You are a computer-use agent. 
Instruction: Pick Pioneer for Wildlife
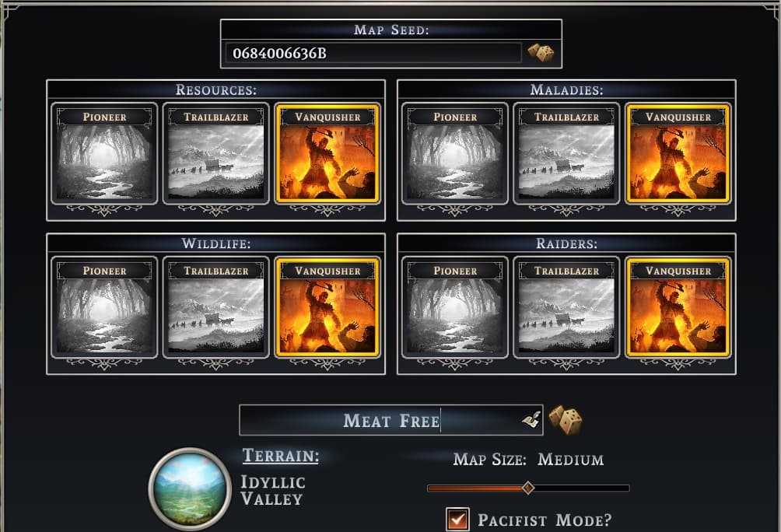tap(104, 307)
